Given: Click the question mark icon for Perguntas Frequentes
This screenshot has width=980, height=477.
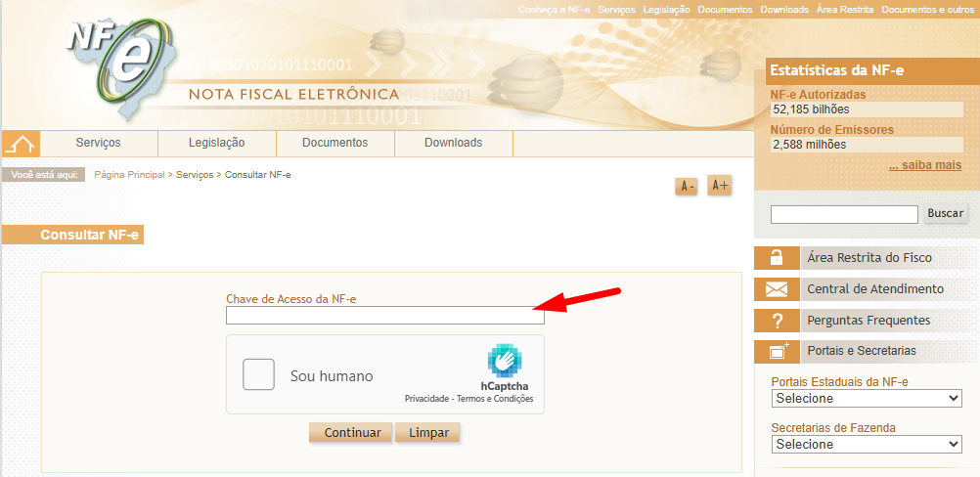Looking at the screenshot, I should pyautogui.click(x=777, y=321).
